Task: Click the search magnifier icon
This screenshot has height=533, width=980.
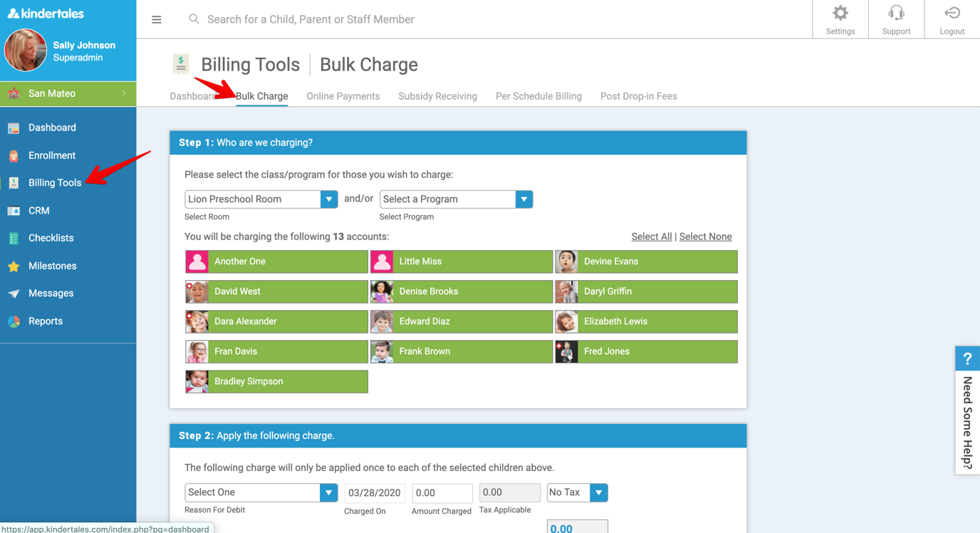Action: 194,19
